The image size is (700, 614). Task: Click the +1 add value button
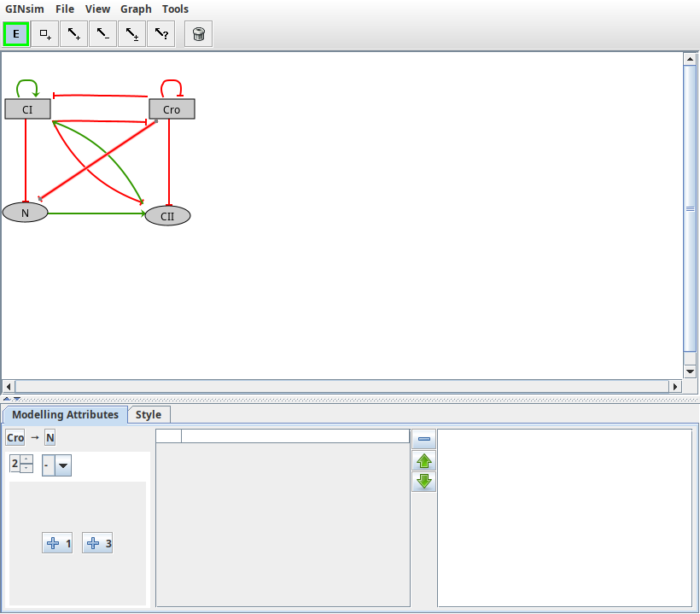click(57, 542)
